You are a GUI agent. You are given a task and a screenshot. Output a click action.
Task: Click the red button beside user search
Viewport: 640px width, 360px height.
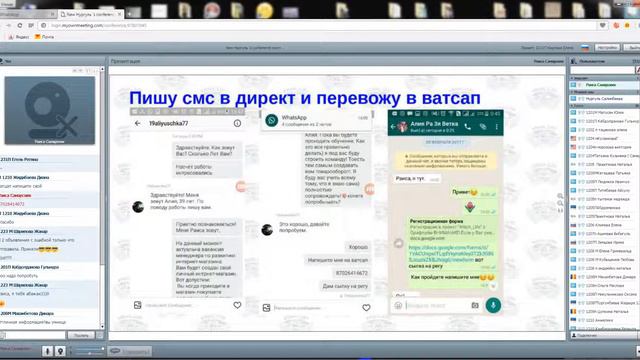pyautogui.click(x=638, y=71)
